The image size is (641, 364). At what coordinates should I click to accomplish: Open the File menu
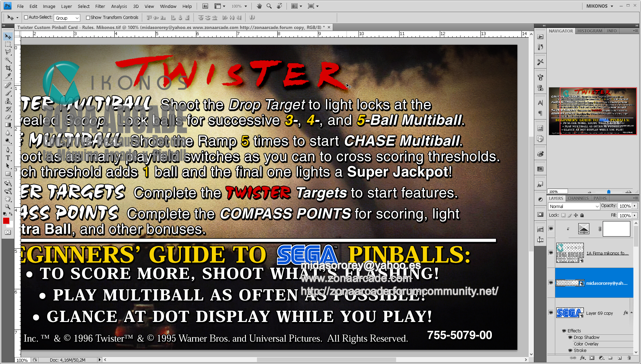[20, 6]
